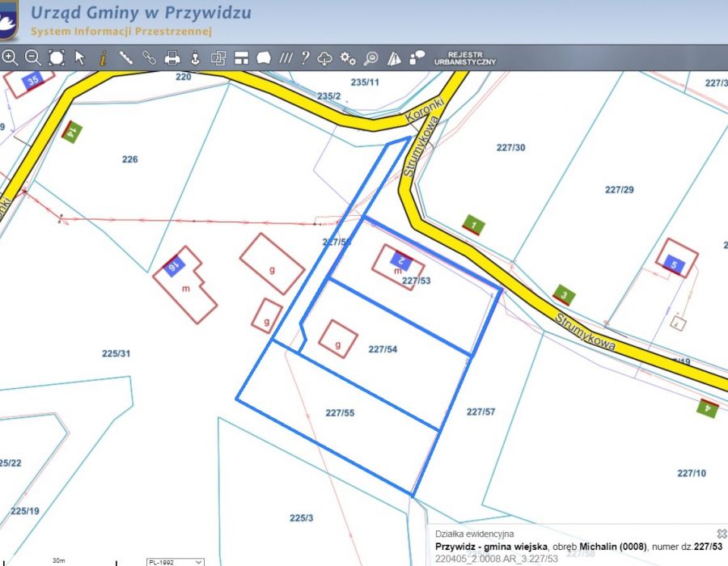Click the mirrored triangle icon
Viewport: 728px width, 566px height.
[x=394, y=58]
